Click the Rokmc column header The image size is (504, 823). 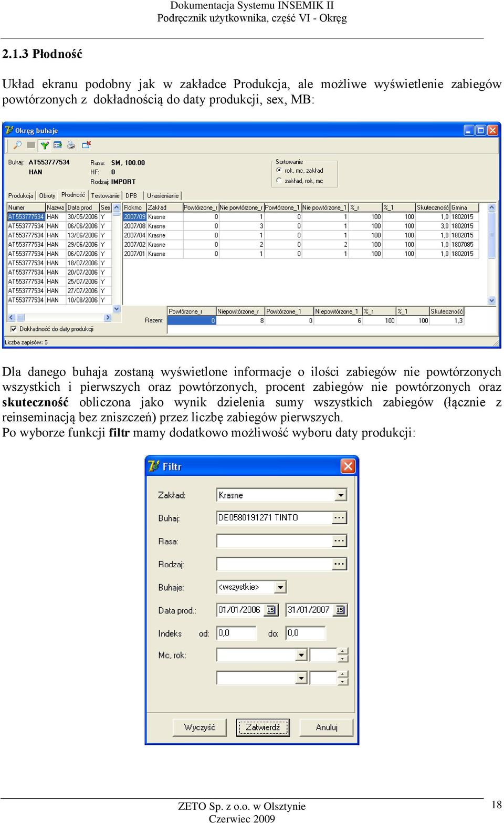click(x=134, y=207)
